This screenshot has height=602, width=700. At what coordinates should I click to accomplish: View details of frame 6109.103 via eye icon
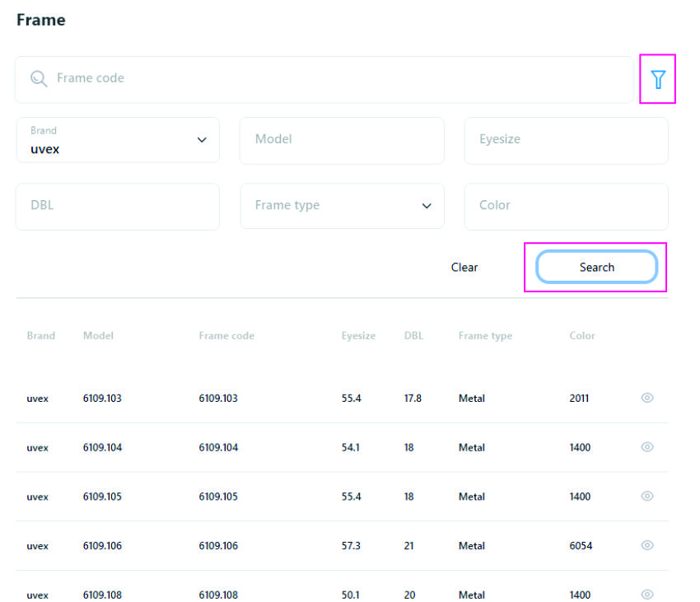coord(647,398)
